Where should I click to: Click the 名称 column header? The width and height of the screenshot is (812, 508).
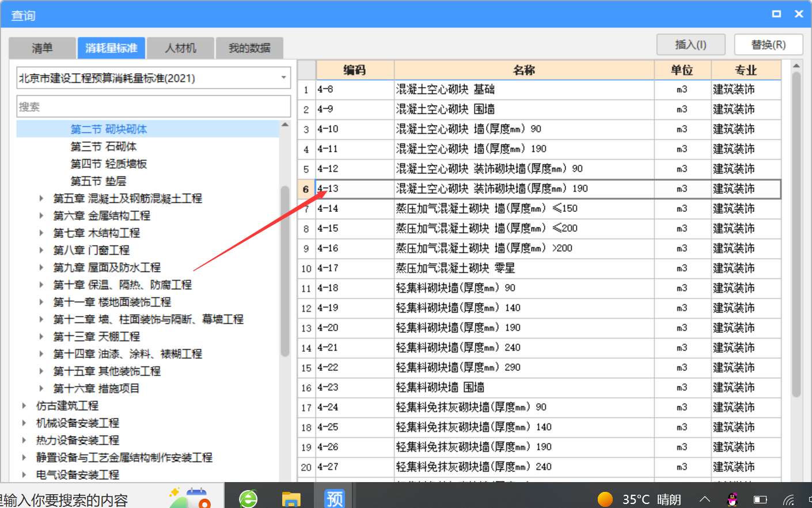click(x=524, y=70)
